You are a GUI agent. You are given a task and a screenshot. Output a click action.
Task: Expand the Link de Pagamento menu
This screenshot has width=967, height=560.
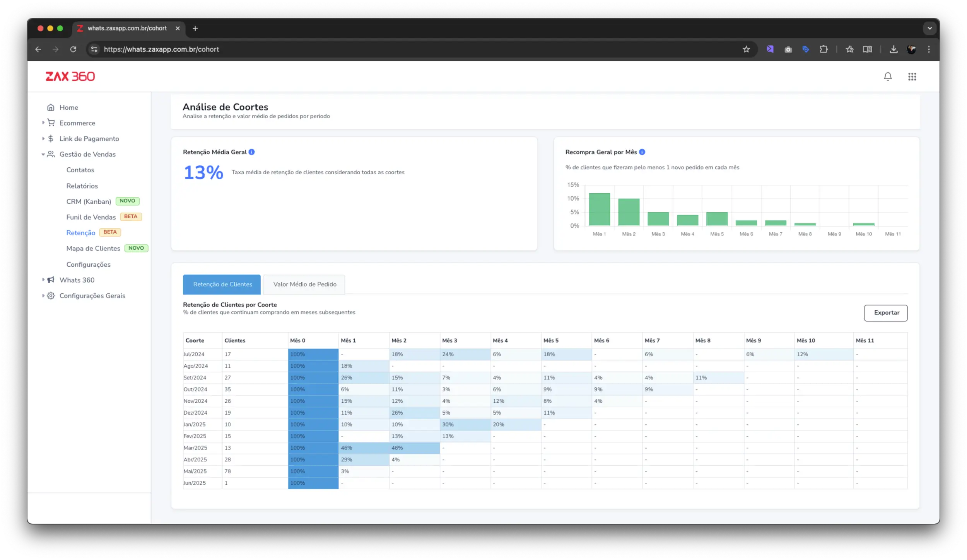[x=89, y=139]
